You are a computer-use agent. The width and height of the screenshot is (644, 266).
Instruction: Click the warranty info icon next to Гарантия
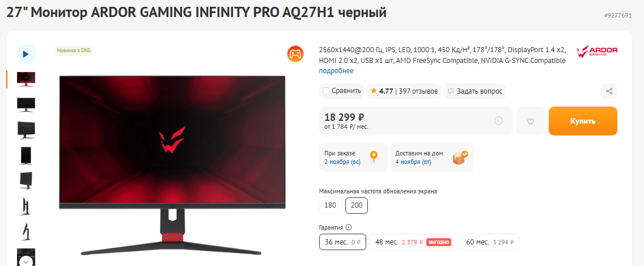pos(349,227)
